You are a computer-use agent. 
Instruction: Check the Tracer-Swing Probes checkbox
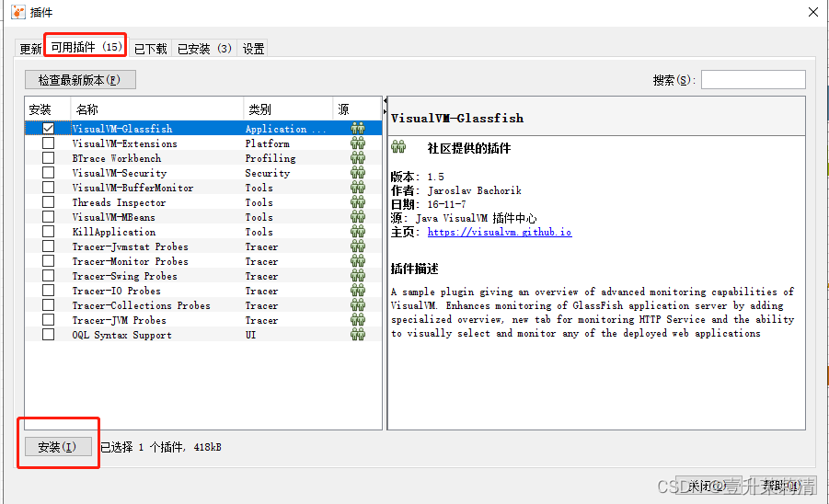pyautogui.click(x=48, y=276)
